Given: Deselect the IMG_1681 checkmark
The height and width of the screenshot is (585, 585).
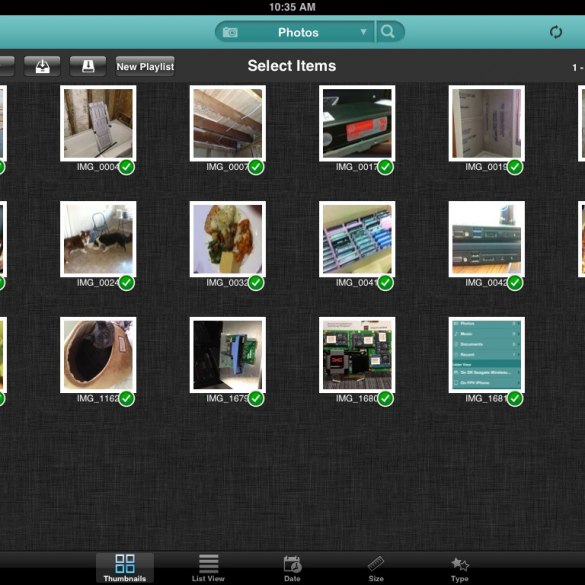Looking at the screenshot, I should [x=515, y=398].
